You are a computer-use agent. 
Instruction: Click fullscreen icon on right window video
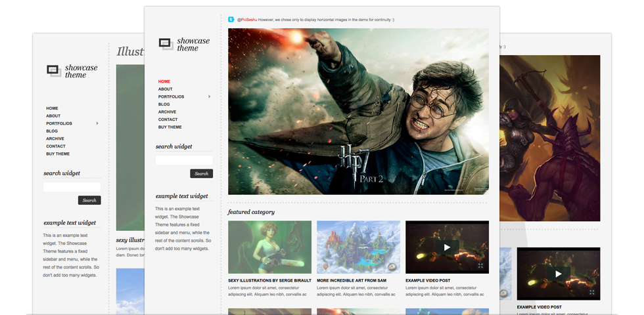pos(592,292)
